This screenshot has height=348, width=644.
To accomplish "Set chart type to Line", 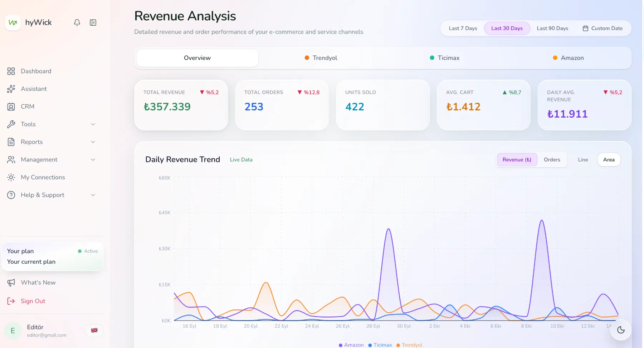I will (583, 160).
